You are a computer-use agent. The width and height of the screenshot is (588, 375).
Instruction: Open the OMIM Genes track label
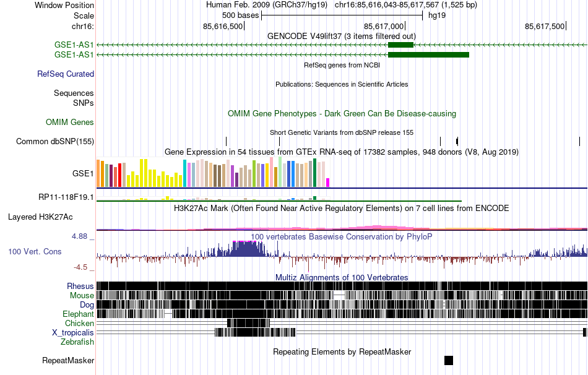tap(70, 123)
